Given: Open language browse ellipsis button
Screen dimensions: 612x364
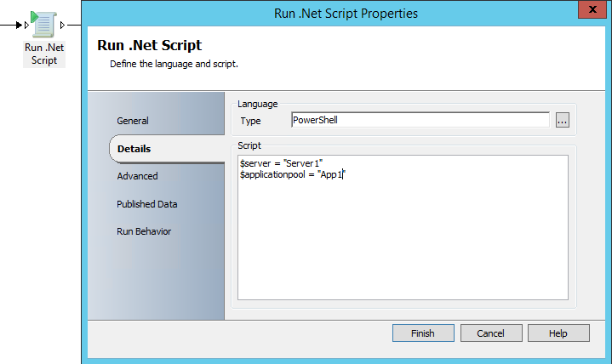Looking at the screenshot, I should click(x=562, y=120).
